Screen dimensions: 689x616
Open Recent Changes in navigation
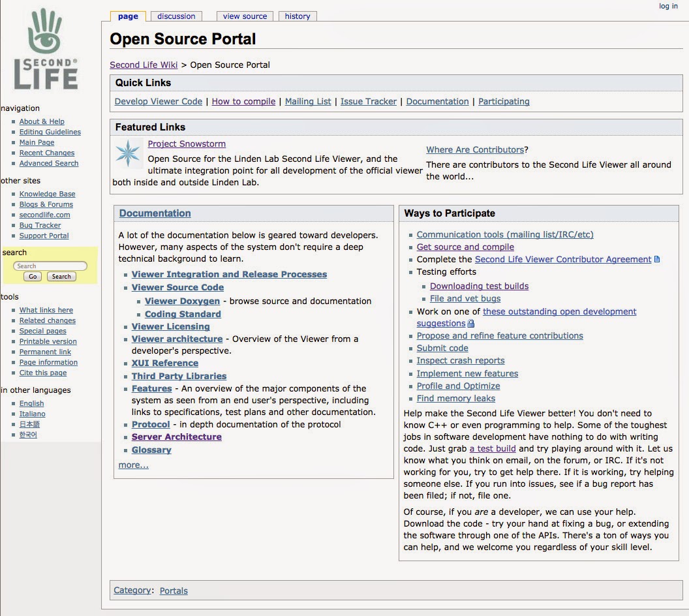[47, 153]
